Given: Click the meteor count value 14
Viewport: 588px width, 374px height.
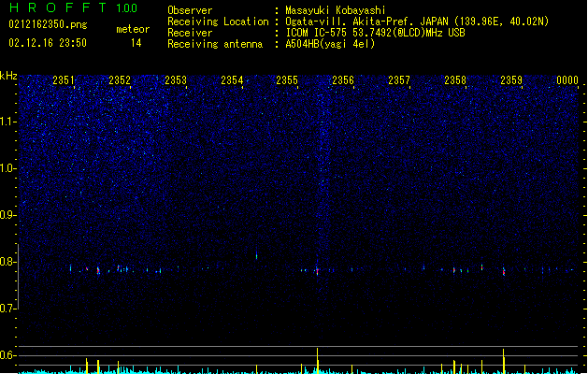Looking at the screenshot, I should point(136,43).
